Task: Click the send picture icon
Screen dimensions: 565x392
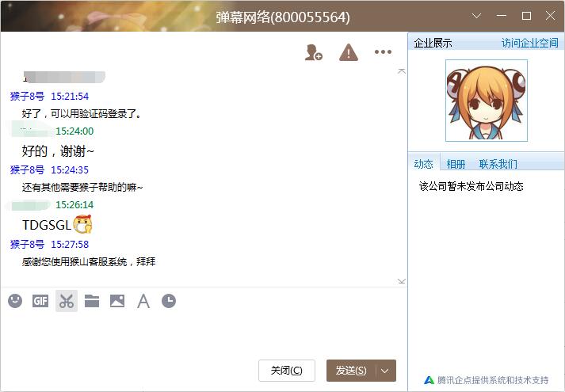Action: 117,301
